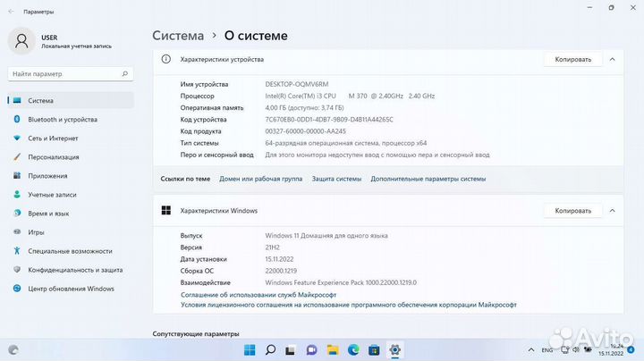Click the accounts person icon in the sidebar
The width and height of the screenshot is (644, 361).
click(17, 195)
